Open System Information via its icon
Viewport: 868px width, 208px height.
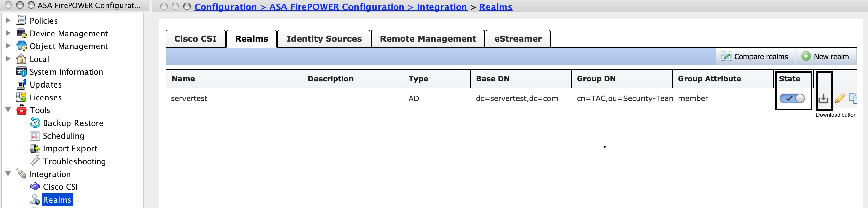pos(21,72)
